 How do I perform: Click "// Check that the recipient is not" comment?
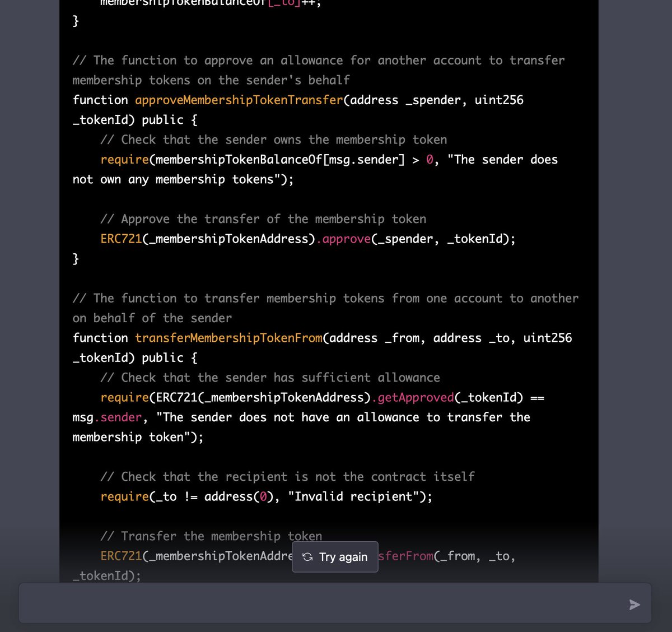(287, 477)
